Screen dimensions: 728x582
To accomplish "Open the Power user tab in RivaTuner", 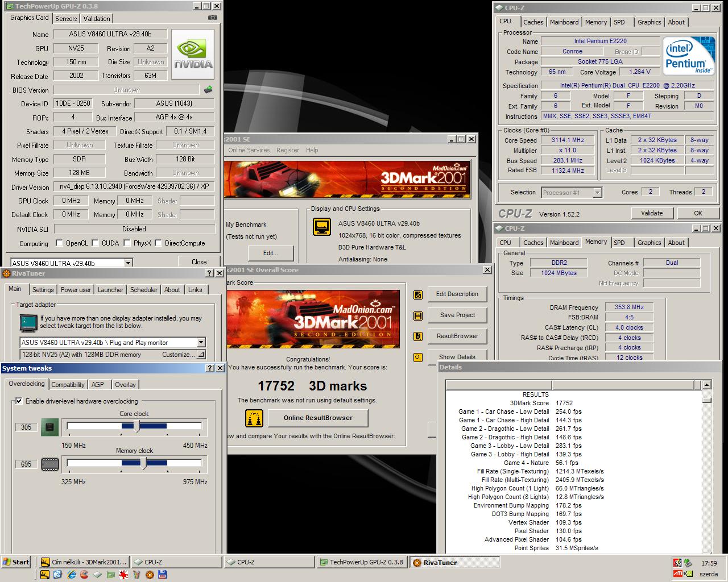I will coord(76,290).
